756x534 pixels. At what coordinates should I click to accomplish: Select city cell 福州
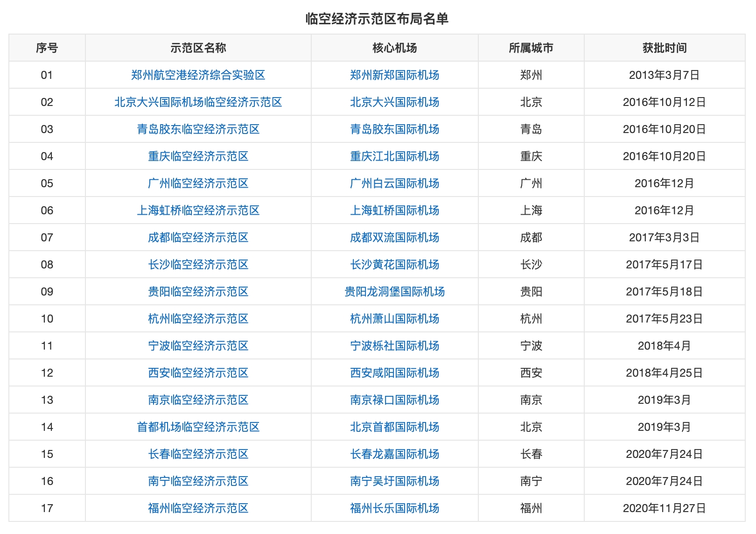[531, 508]
